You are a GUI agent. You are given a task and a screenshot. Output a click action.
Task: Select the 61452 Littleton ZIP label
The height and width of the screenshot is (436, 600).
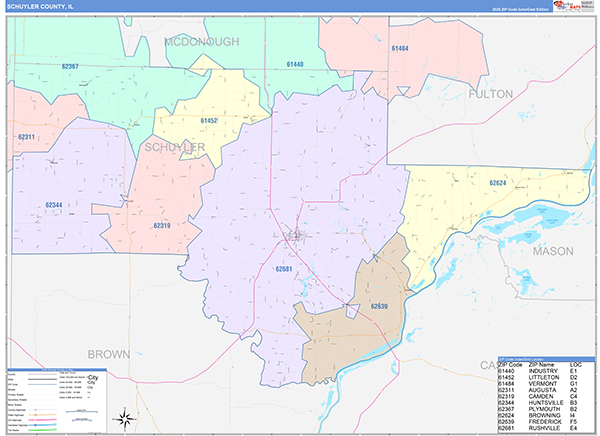(x=209, y=121)
